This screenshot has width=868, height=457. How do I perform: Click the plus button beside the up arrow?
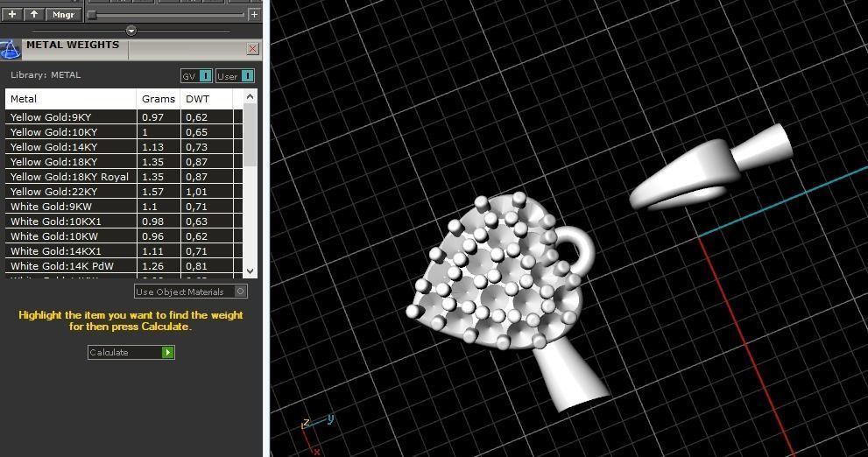(x=12, y=14)
